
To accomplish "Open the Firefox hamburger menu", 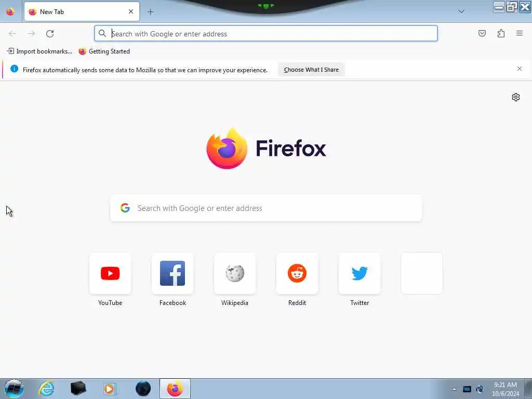I will [520, 33].
